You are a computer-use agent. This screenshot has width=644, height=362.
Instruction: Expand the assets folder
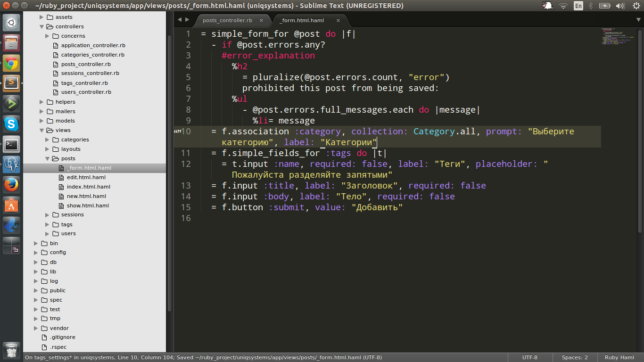click(x=42, y=17)
